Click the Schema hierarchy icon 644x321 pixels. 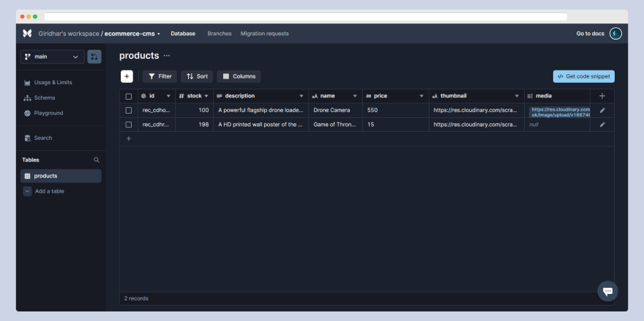click(27, 98)
